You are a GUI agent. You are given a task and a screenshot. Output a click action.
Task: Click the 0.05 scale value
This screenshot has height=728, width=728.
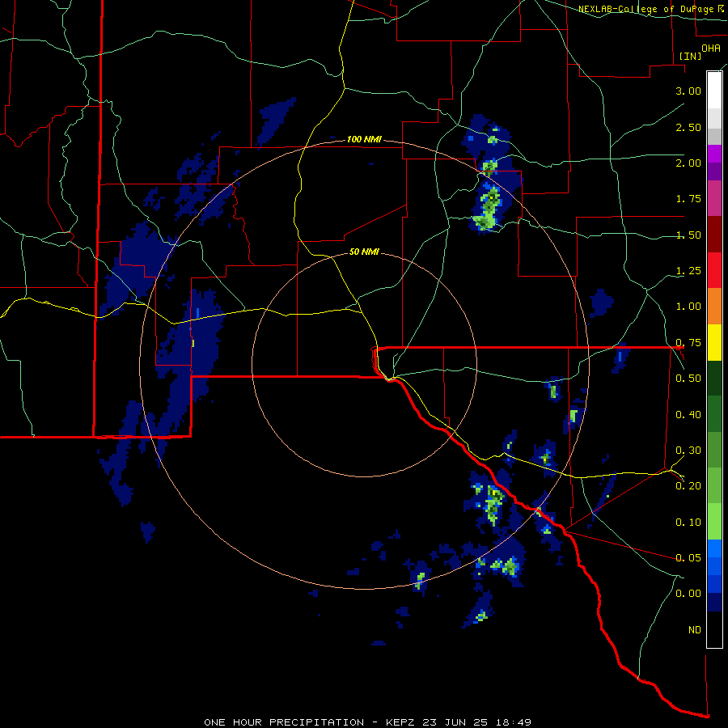click(688, 557)
